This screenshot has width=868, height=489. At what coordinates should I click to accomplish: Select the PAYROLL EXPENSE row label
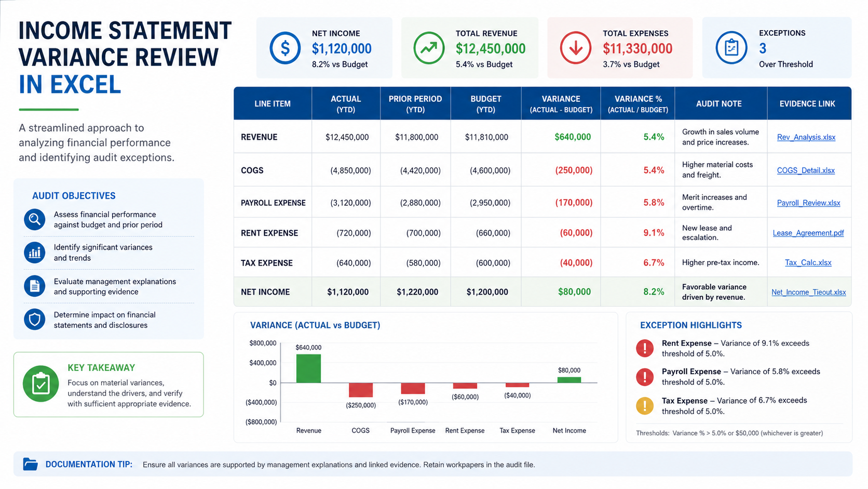[273, 203]
